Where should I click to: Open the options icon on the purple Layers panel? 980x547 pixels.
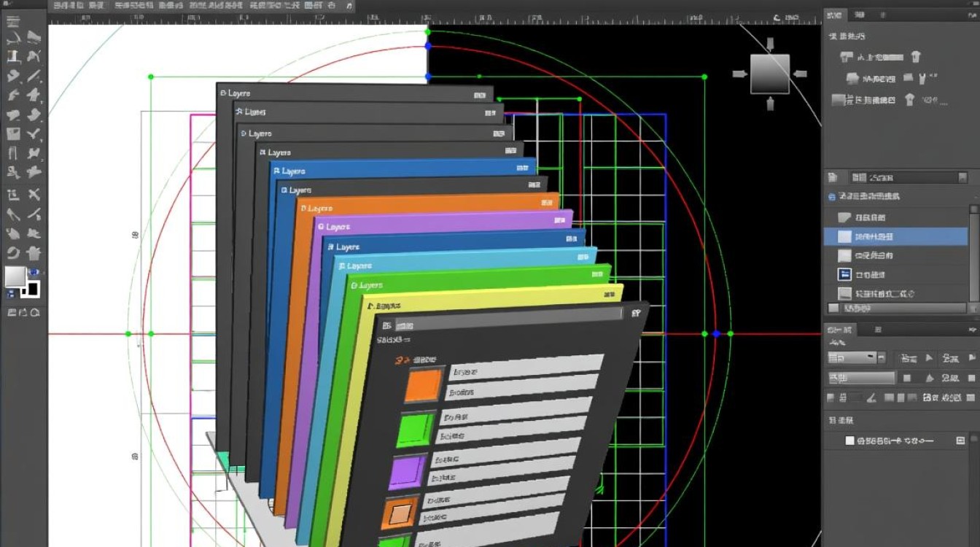click(559, 220)
